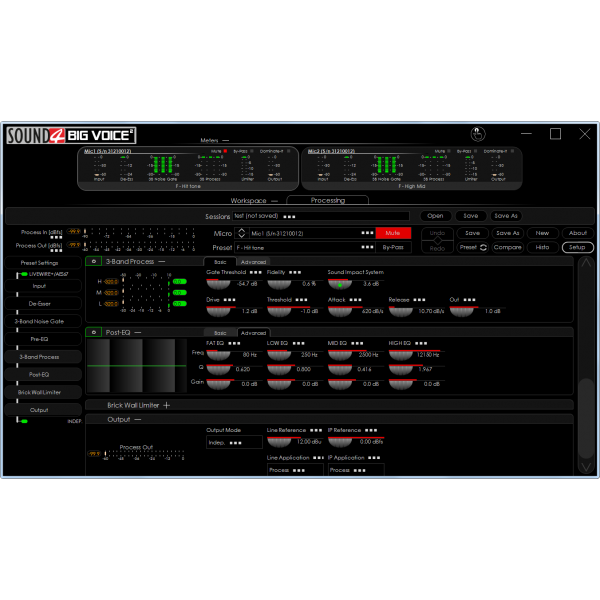
Task: Select 3-Band Process Advanced tab
Action: (x=253, y=262)
